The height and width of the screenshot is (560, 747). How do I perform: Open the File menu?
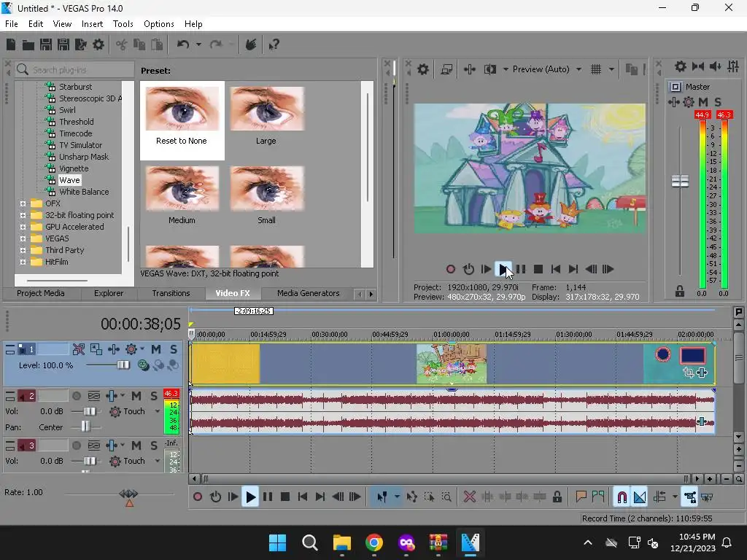[12, 24]
